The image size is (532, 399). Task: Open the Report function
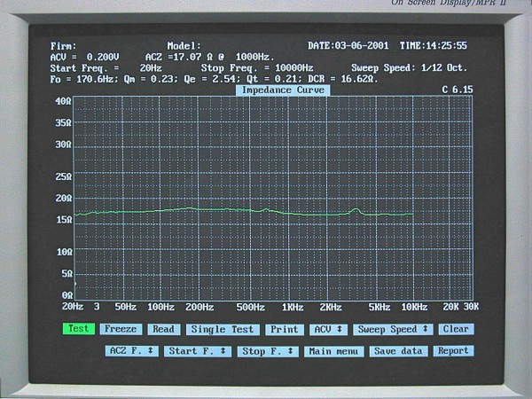pyautogui.click(x=453, y=351)
